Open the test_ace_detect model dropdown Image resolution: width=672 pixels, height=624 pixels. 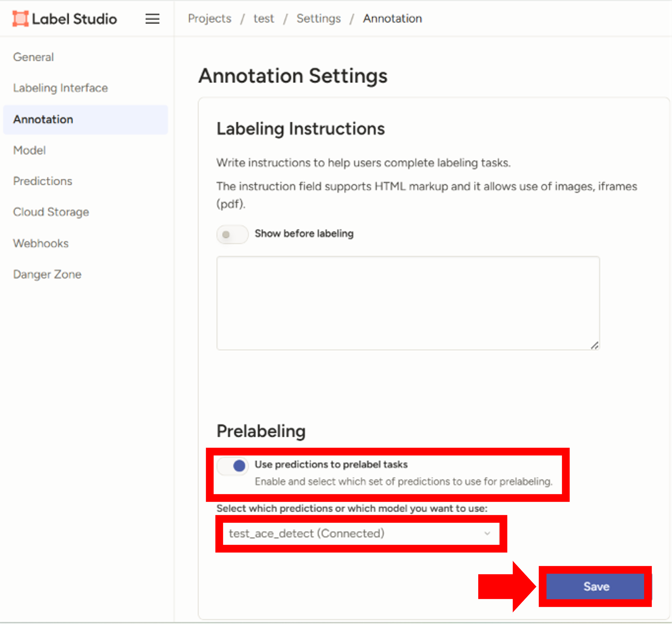click(361, 534)
